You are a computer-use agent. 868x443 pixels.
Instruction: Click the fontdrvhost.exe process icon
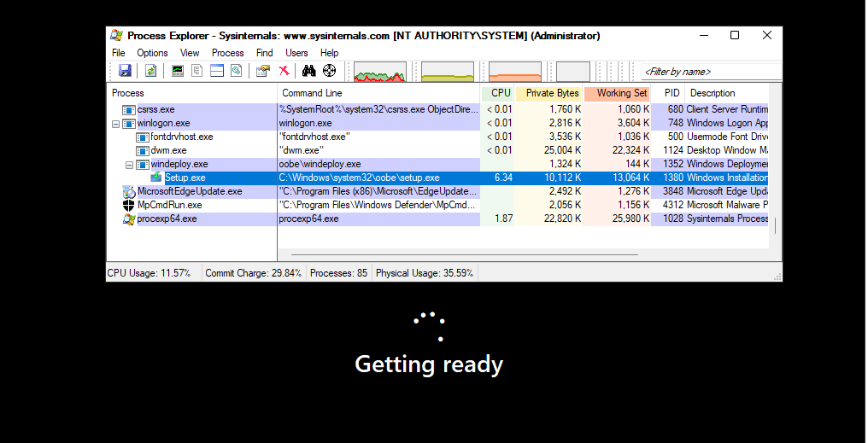143,137
